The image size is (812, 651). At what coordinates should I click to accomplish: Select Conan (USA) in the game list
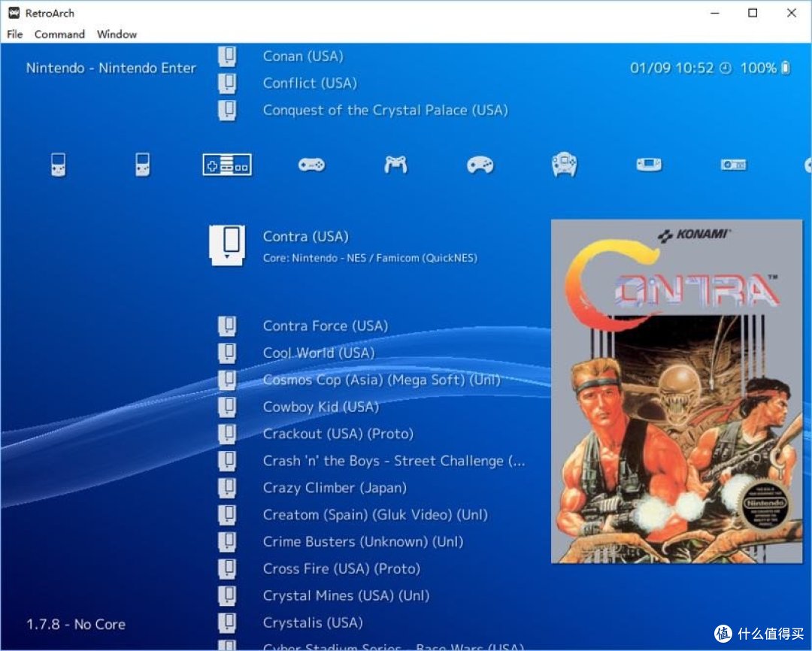pyautogui.click(x=303, y=56)
